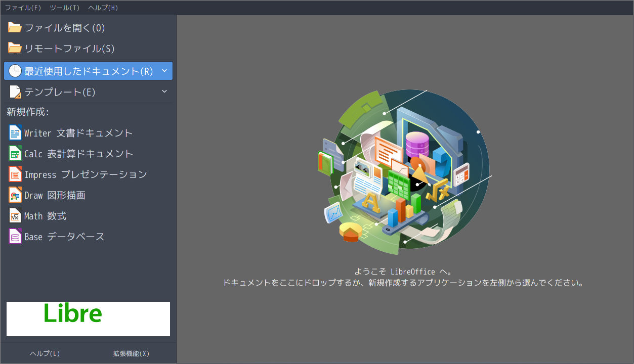Viewport: 634px width, 364px height.
Task: Click the remote files folder icon
Action: (x=15, y=48)
